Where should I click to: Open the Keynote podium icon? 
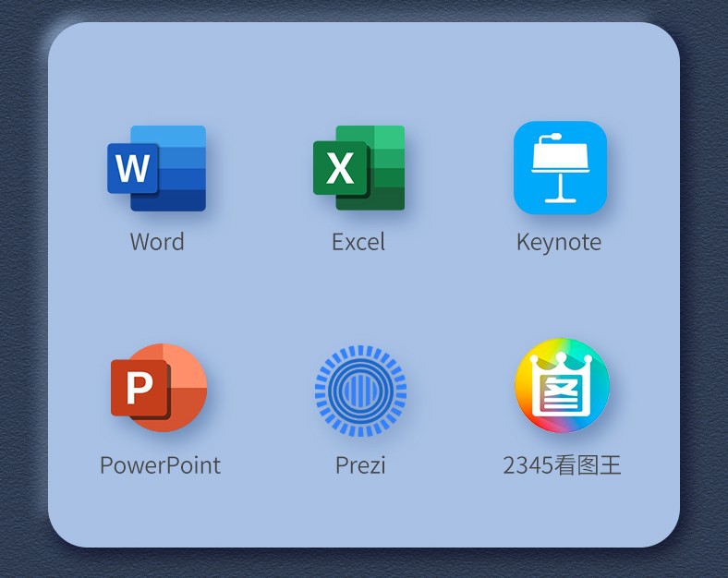point(561,168)
